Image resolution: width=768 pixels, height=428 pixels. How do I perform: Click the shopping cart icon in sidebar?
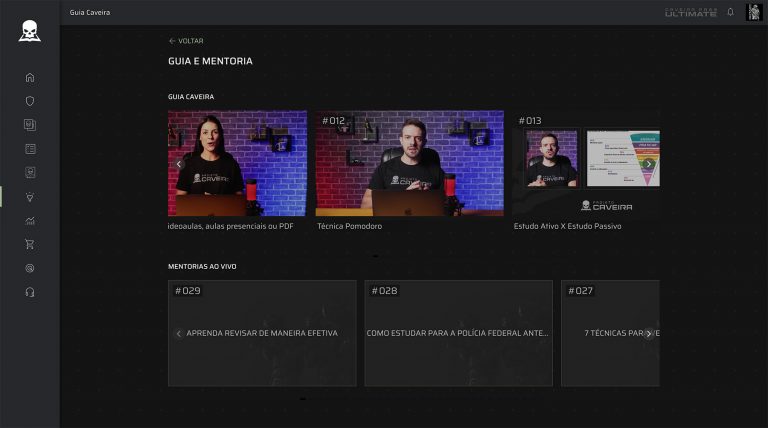[30, 244]
